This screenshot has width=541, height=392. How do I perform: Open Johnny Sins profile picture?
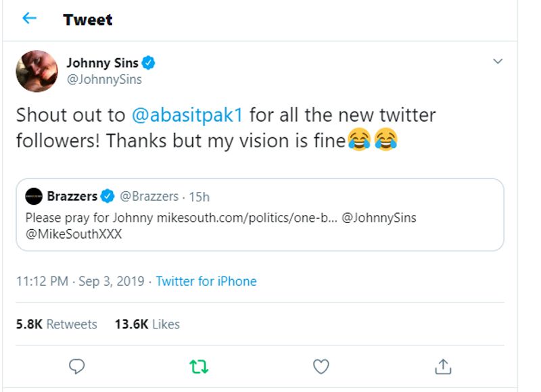37,70
